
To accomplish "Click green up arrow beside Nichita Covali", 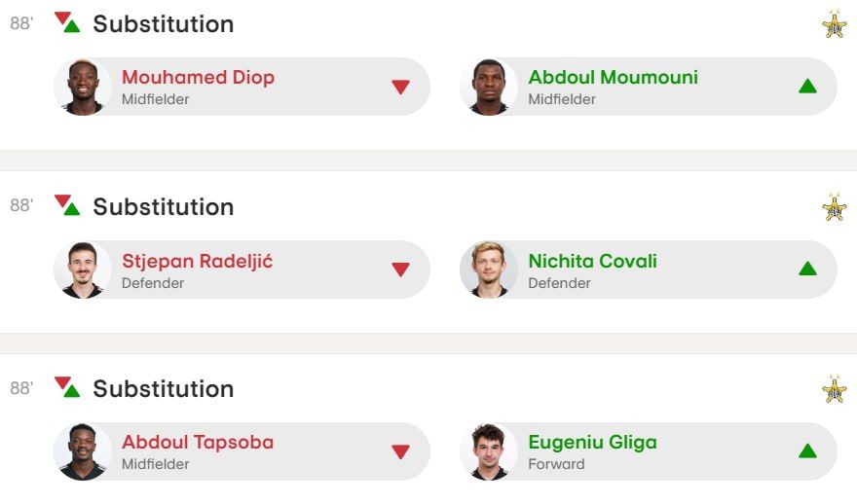I will (807, 269).
